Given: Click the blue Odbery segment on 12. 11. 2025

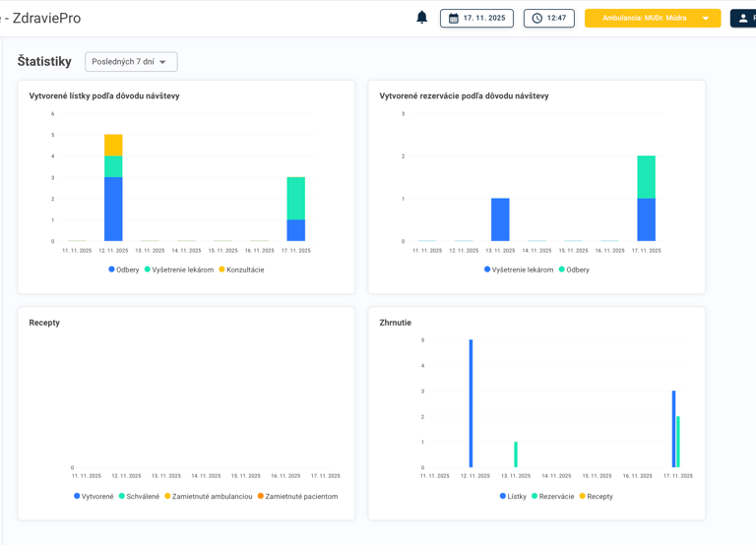Looking at the screenshot, I should click(113, 210).
